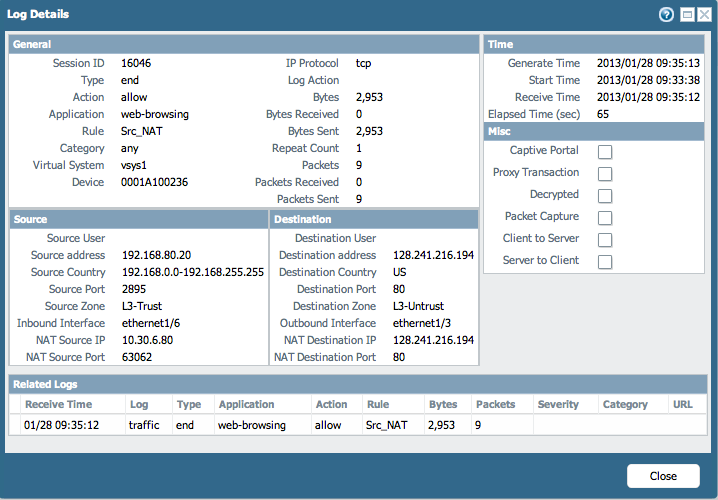Close dialog using title bar X icon
Viewport: 718px width, 500px height.
coord(703,15)
